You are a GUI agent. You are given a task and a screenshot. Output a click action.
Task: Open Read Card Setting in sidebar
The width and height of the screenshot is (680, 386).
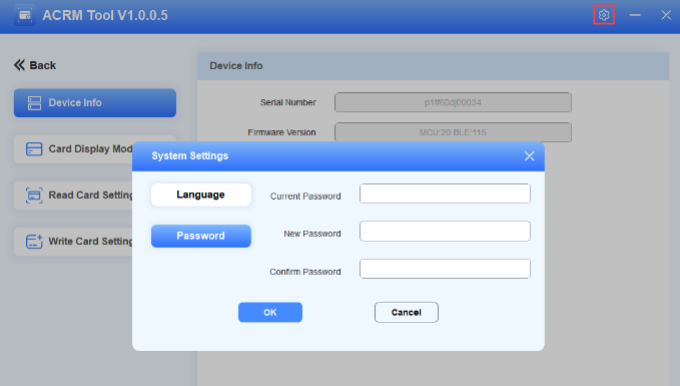click(x=74, y=195)
